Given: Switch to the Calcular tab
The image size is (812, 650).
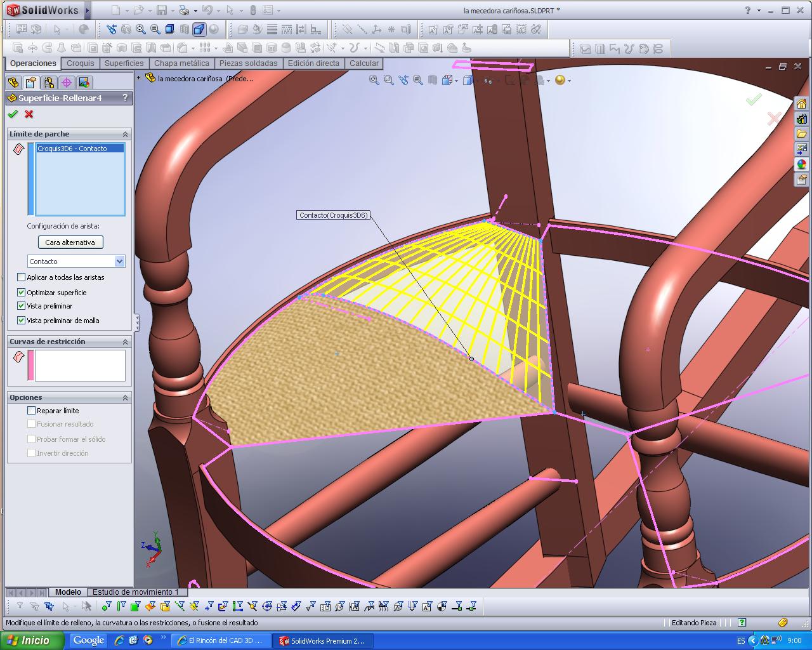Looking at the screenshot, I should coord(364,63).
